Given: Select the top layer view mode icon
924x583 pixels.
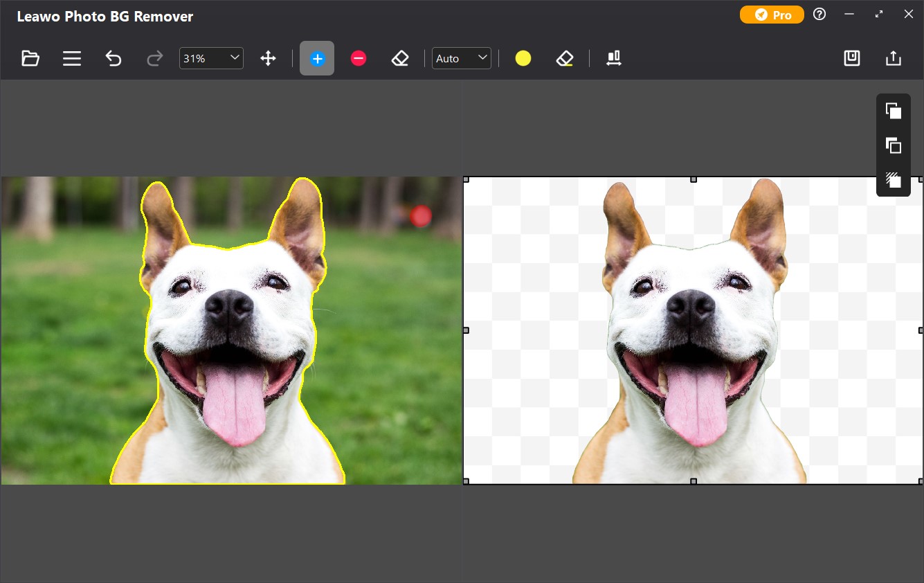Looking at the screenshot, I should coord(894,111).
